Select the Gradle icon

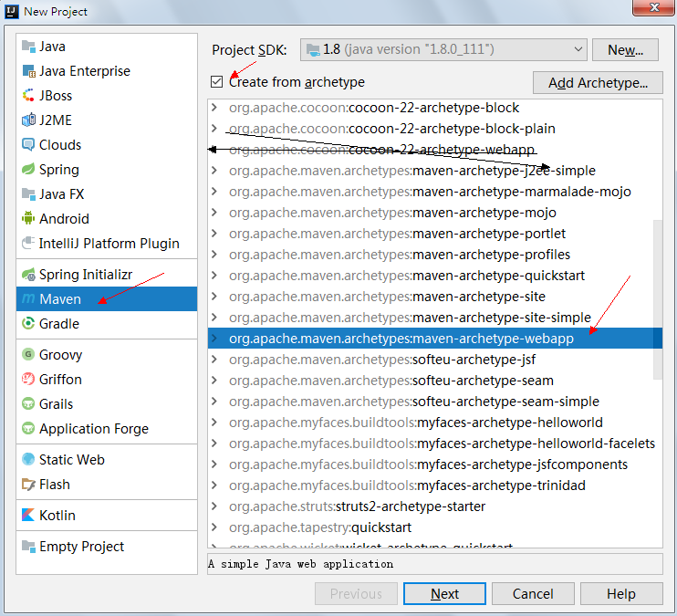tap(28, 324)
